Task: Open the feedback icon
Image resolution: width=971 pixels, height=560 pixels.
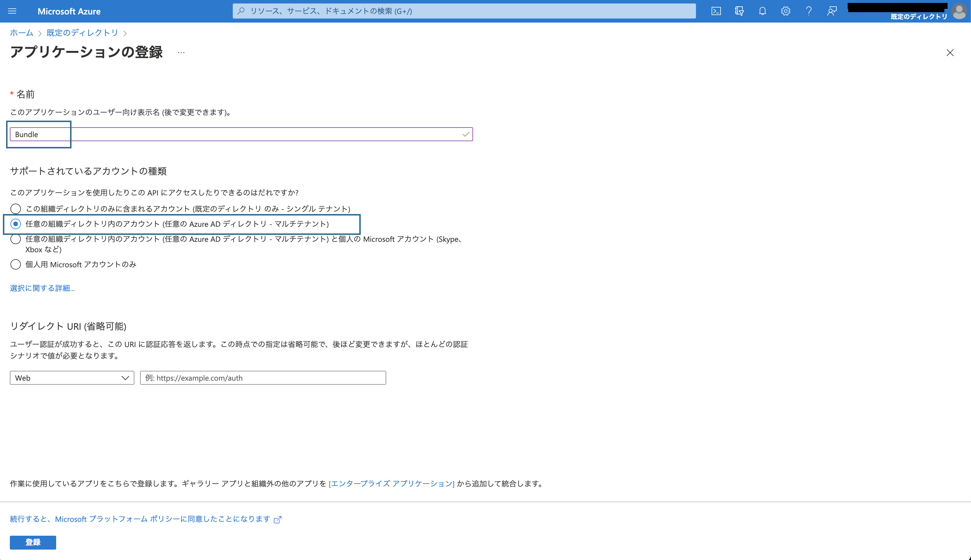Action: pyautogui.click(x=832, y=11)
